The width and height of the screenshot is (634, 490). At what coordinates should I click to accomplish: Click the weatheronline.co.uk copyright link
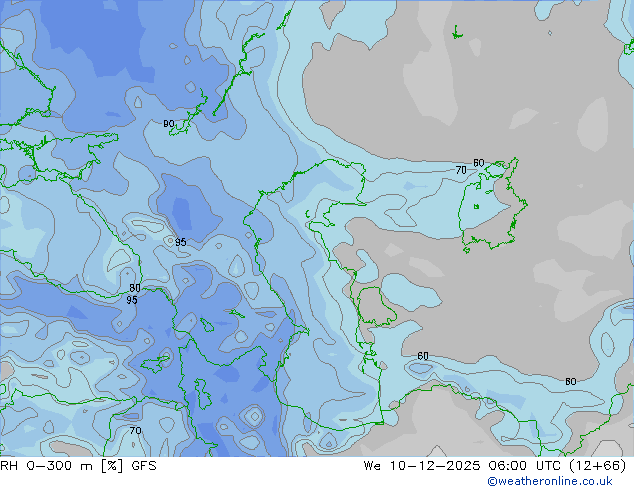(x=550, y=481)
